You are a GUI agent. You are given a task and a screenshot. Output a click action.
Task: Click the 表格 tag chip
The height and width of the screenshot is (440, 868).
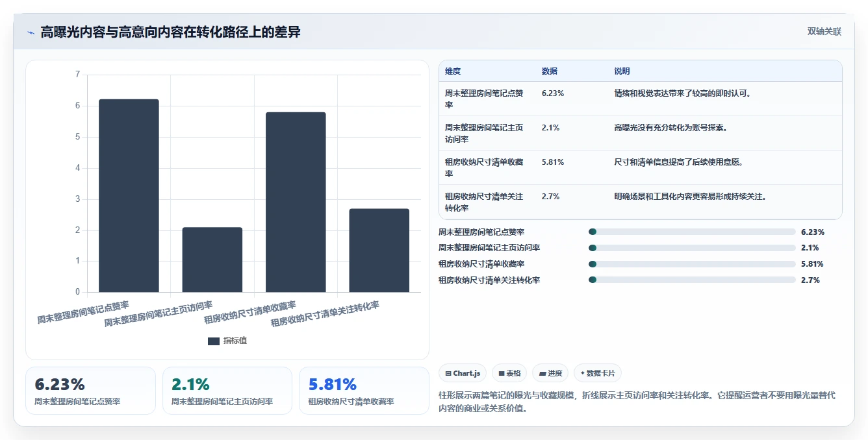tap(510, 373)
